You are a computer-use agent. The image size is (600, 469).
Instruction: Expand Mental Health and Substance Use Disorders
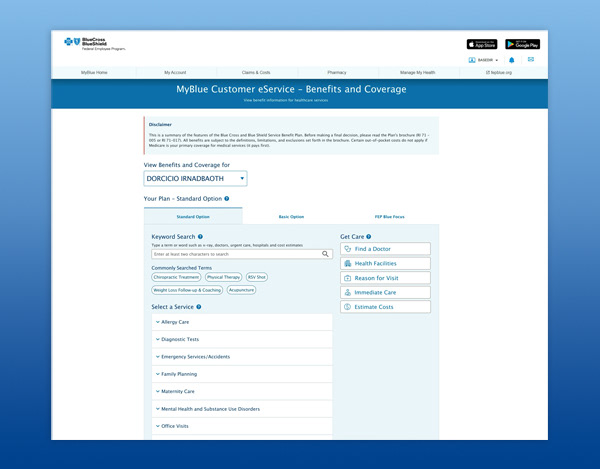[242, 409]
